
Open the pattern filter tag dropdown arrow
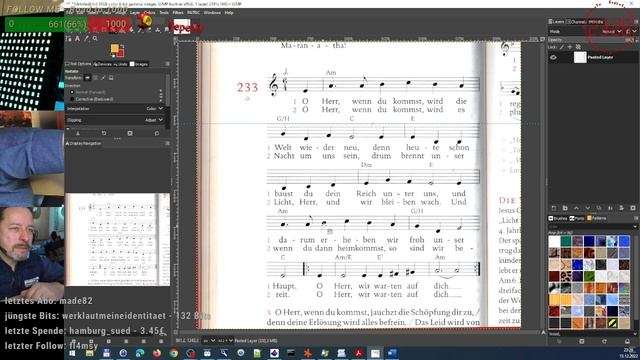635,227
